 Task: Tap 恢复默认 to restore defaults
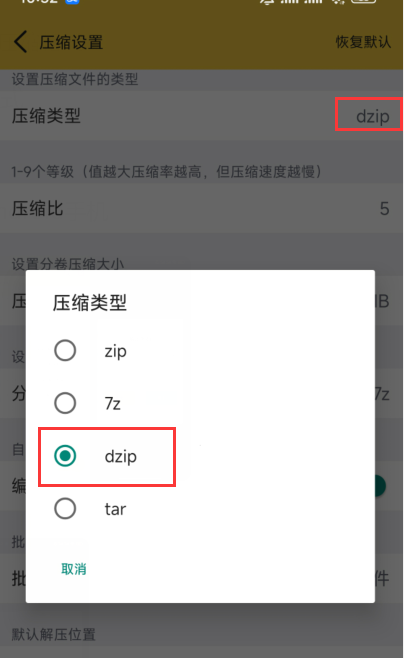(x=363, y=42)
